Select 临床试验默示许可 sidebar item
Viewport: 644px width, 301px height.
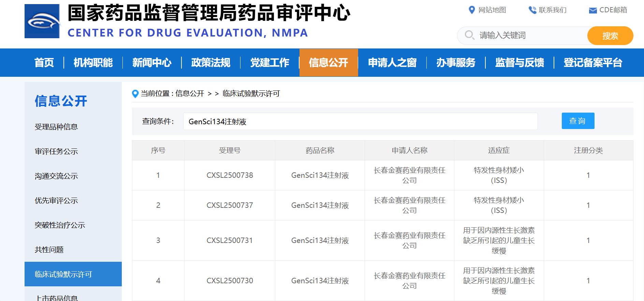pyautogui.click(x=63, y=274)
